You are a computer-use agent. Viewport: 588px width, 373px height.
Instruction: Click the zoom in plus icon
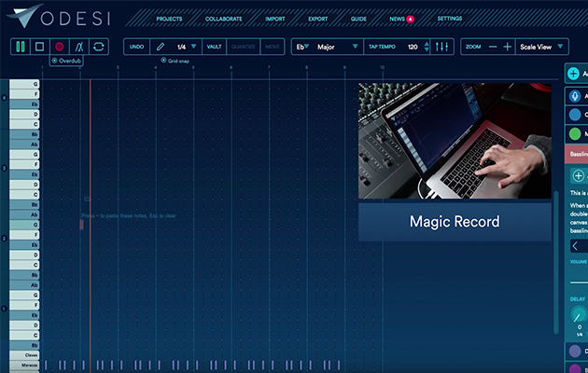tap(507, 47)
